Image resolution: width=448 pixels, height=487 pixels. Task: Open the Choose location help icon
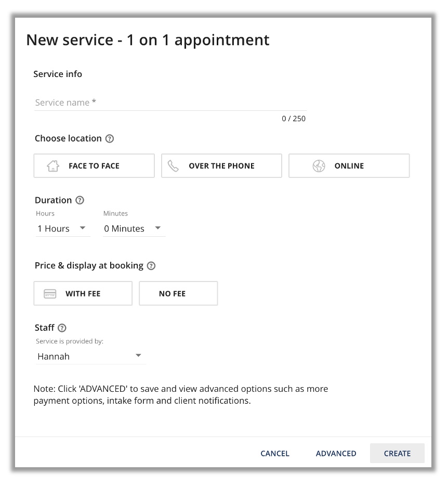coord(109,138)
